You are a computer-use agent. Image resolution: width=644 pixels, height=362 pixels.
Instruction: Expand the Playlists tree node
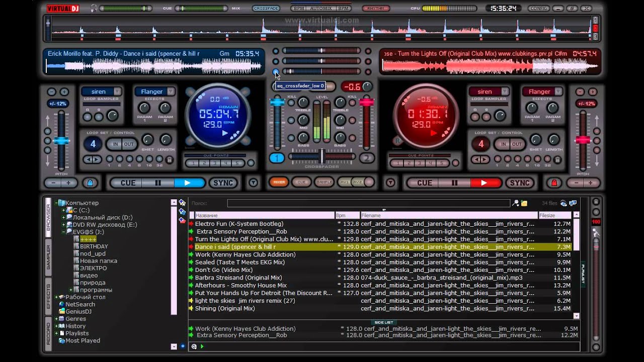[x=57, y=333]
